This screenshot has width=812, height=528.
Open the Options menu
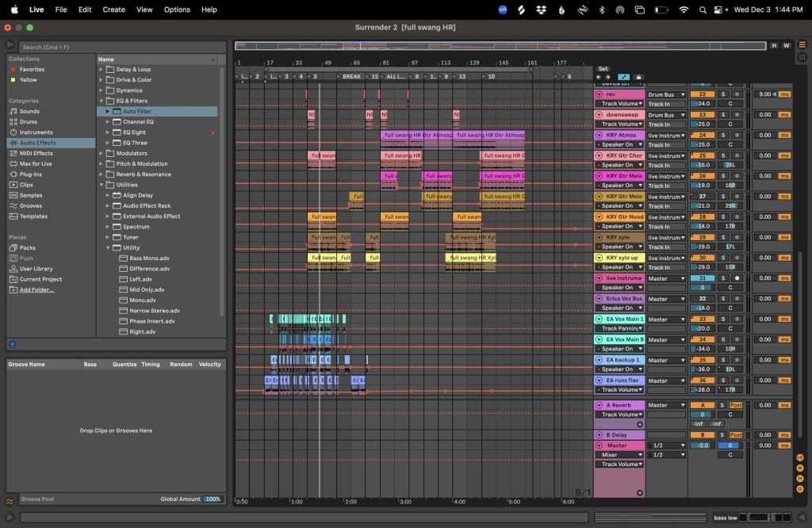click(176, 10)
